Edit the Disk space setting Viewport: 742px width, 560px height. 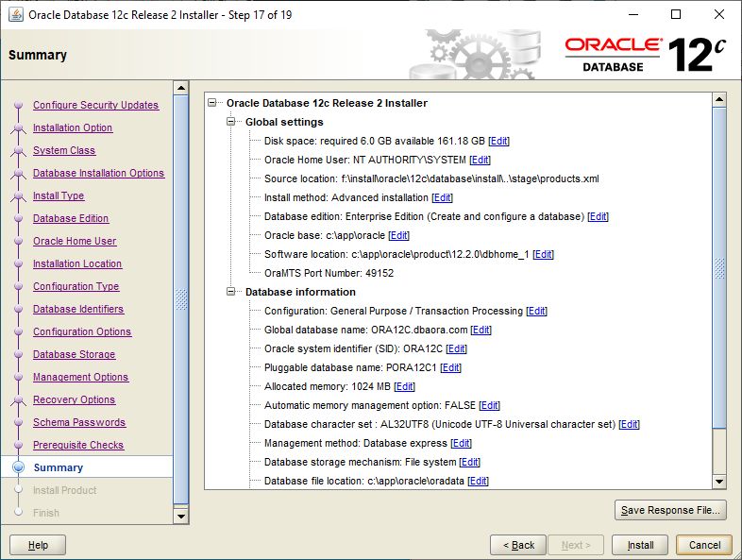(498, 141)
